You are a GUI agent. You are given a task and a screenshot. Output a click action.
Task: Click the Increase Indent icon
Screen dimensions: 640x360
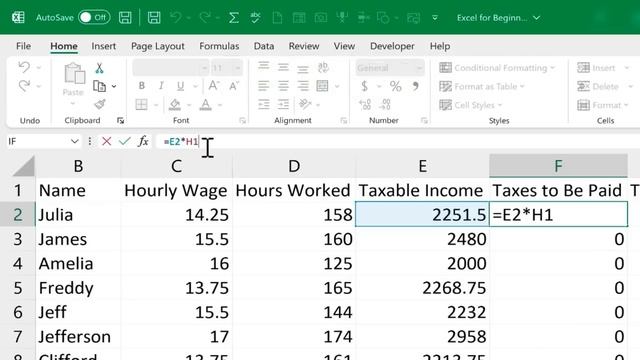coord(283,104)
